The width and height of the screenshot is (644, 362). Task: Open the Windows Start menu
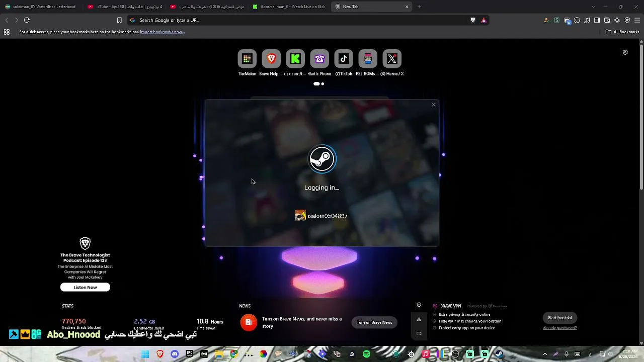[x=145, y=354]
